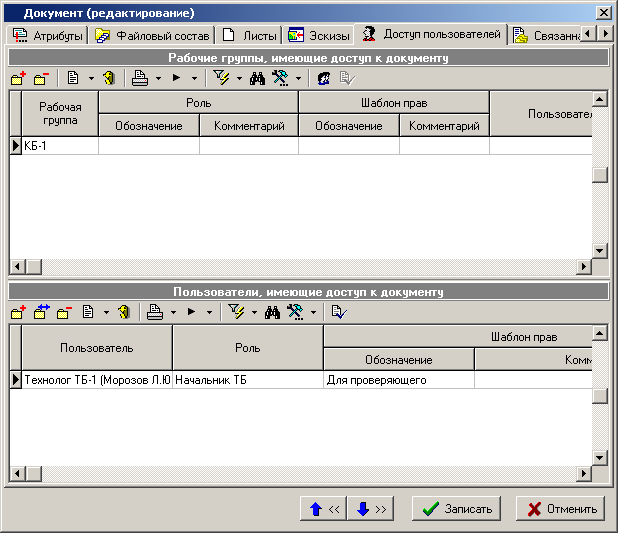618x533 pixels.
Task: Click binoculars search icon in workgroups toolbar
Action: [257, 78]
